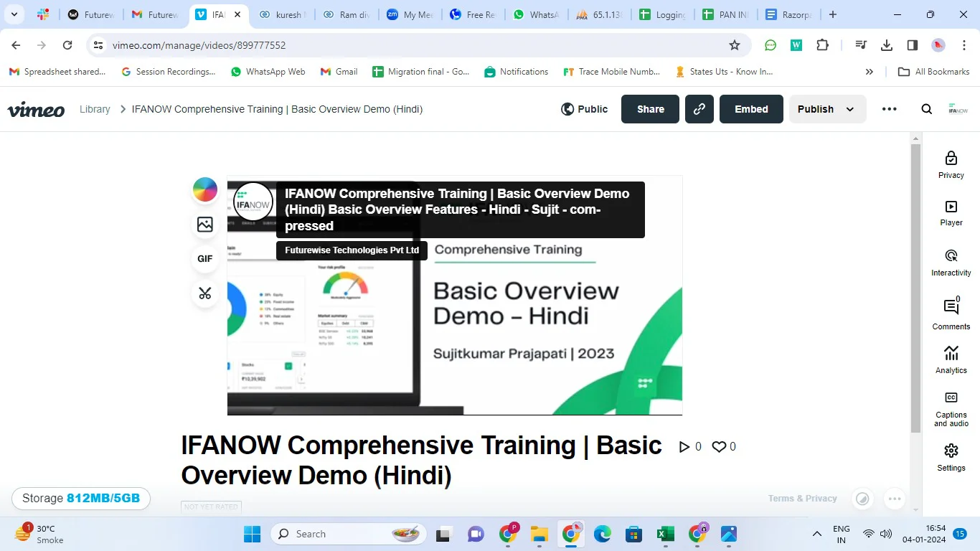
Task: Open the video Settings gear
Action: (951, 458)
